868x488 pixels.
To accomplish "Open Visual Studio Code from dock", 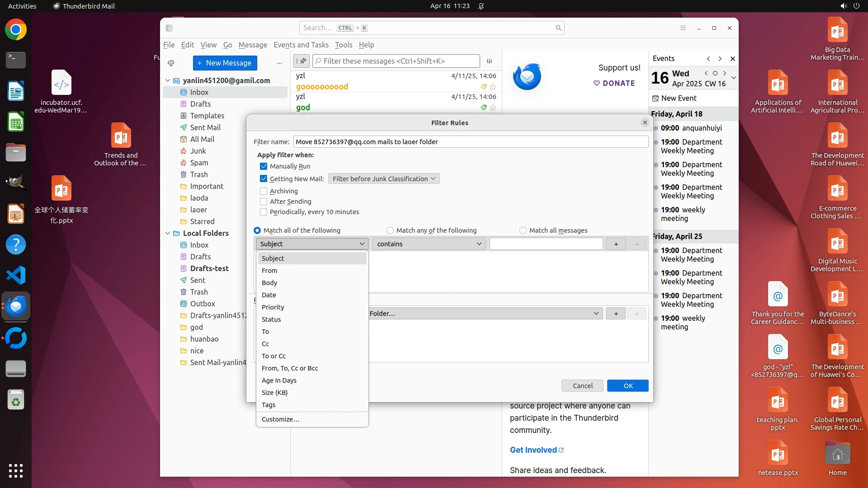I will [x=16, y=275].
